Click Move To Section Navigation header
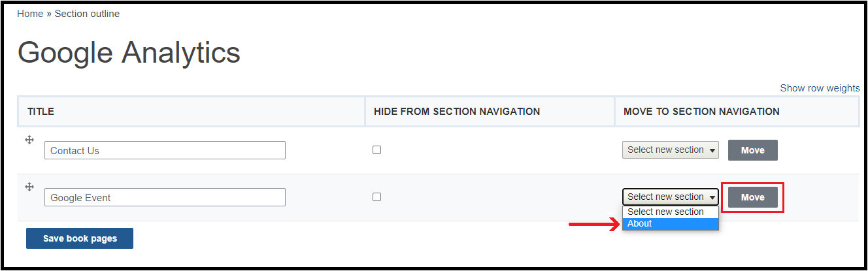The image size is (868, 271). pyautogui.click(x=701, y=112)
